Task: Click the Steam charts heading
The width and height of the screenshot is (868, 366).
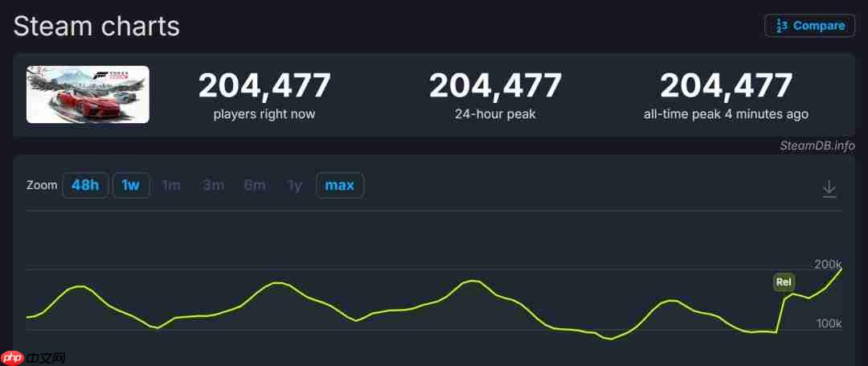Action: click(x=97, y=26)
